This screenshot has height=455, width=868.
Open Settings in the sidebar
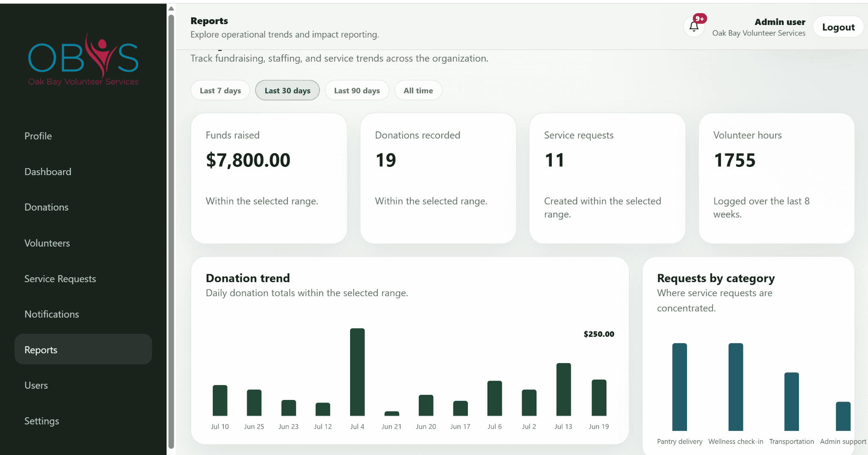point(83,421)
